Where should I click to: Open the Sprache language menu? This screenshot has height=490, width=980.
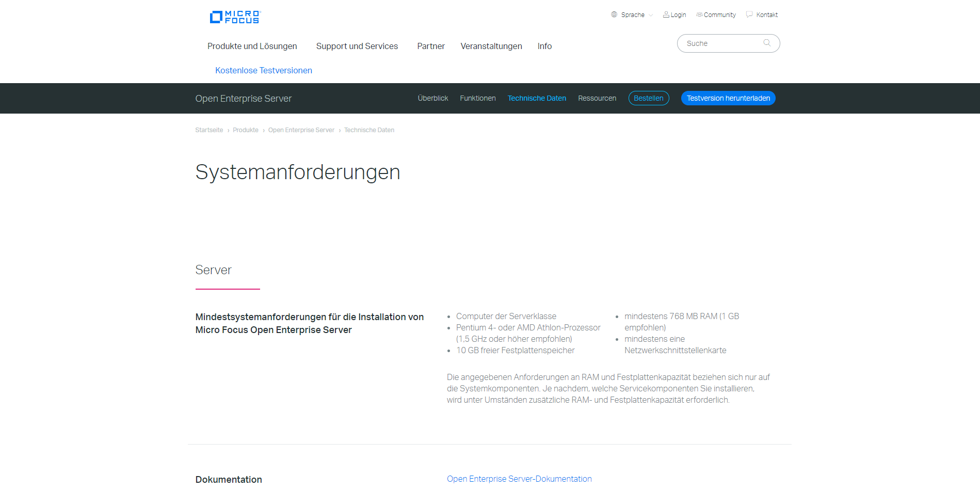coord(633,15)
